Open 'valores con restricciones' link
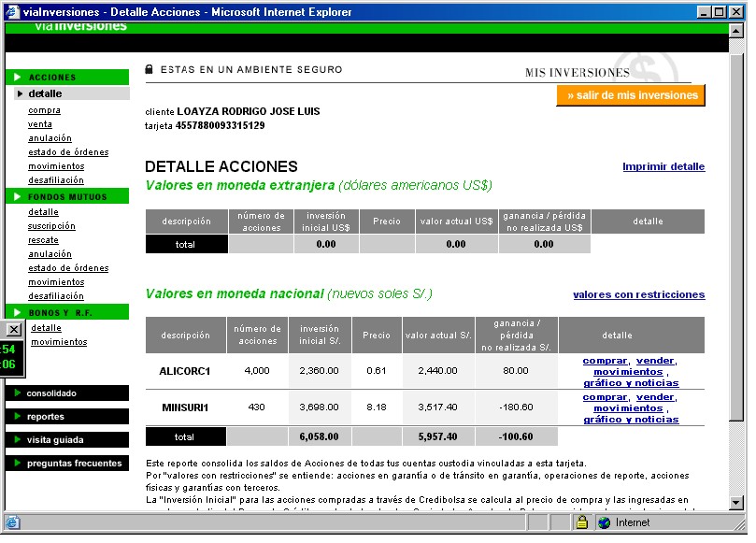The image size is (756, 543). click(639, 294)
